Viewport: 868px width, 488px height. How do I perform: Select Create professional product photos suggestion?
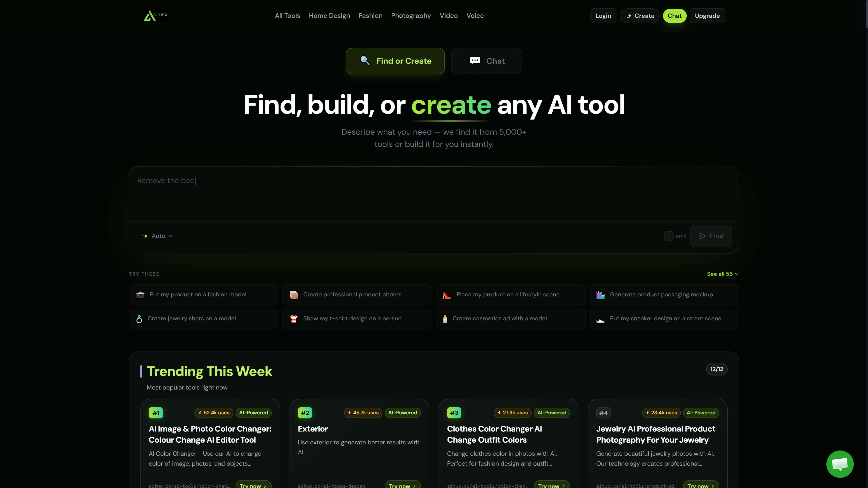[357, 295]
